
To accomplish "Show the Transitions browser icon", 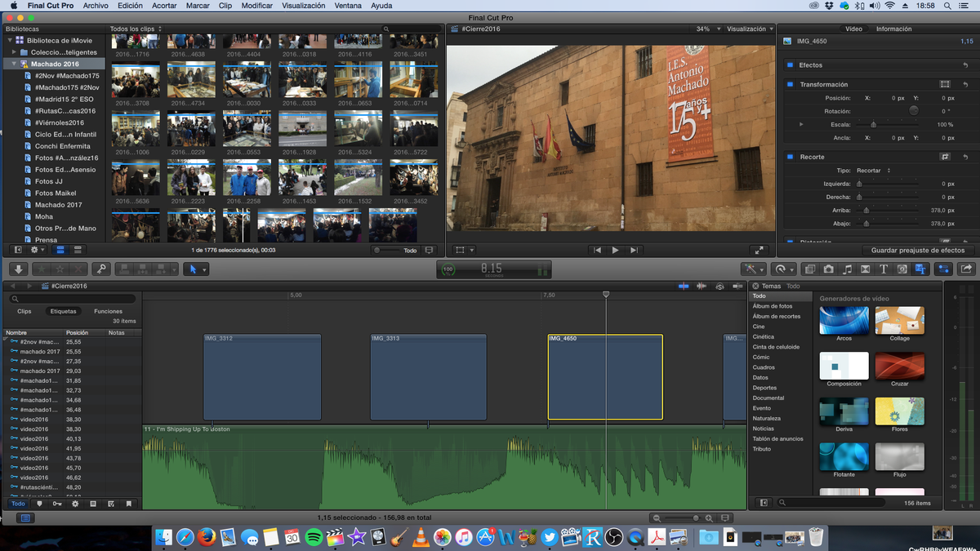I will coord(865,269).
